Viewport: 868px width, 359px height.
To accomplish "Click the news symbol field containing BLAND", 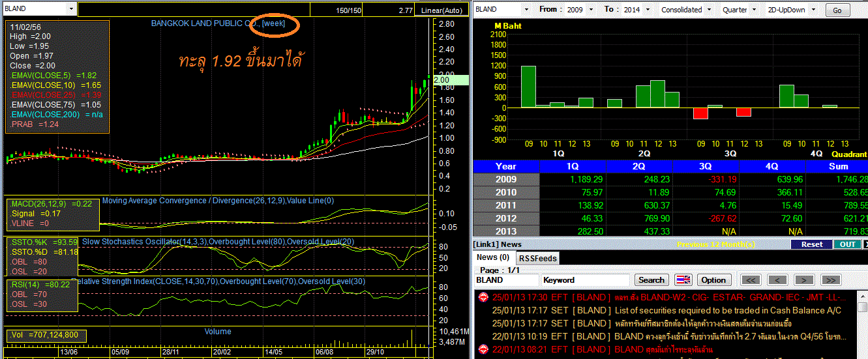I will (x=506, y=280).
